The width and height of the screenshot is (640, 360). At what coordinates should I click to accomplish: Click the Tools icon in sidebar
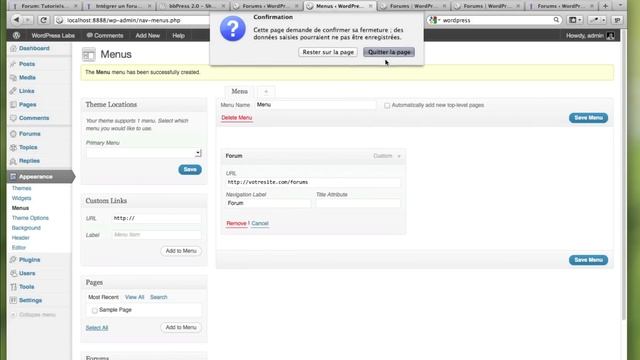[x=13, y=287]
